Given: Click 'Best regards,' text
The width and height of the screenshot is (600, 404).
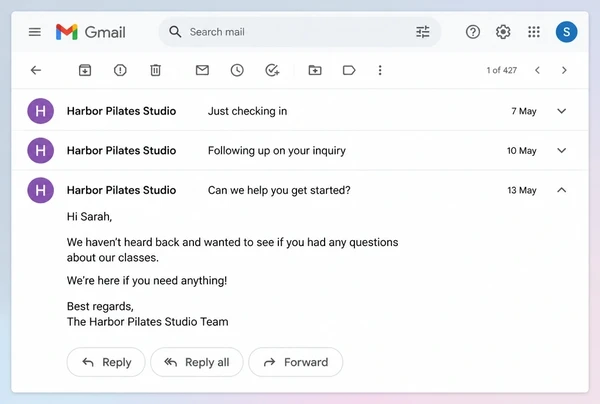Looking at the screenshot, I should coord(100,306).
